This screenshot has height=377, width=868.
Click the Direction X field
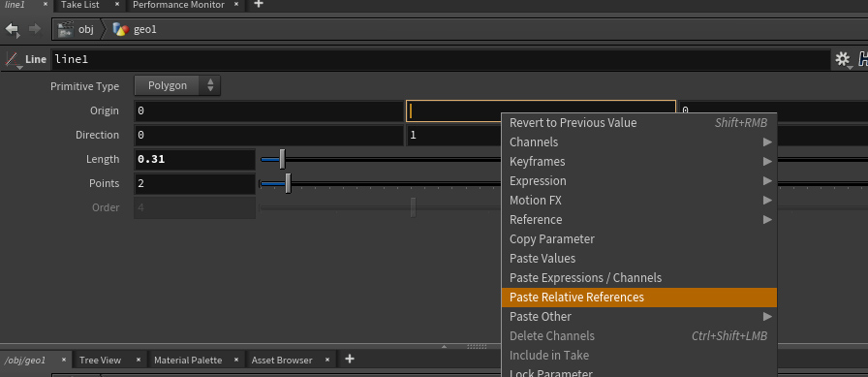click(x=268, y=135)
